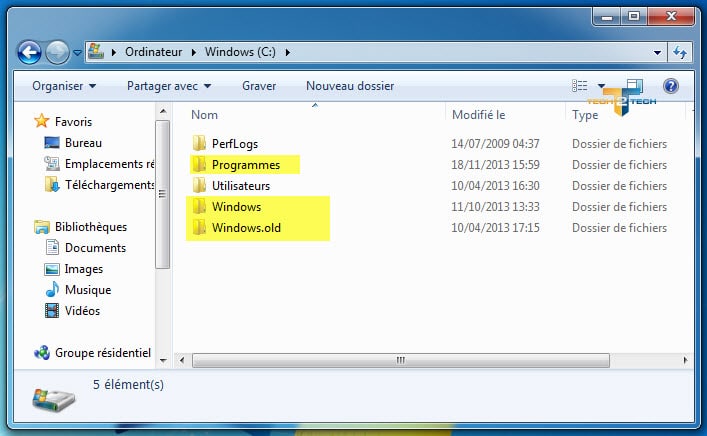The image size is (707, 436).
Task: Open Bureau in the navigation pane
Action: point(83,143)
